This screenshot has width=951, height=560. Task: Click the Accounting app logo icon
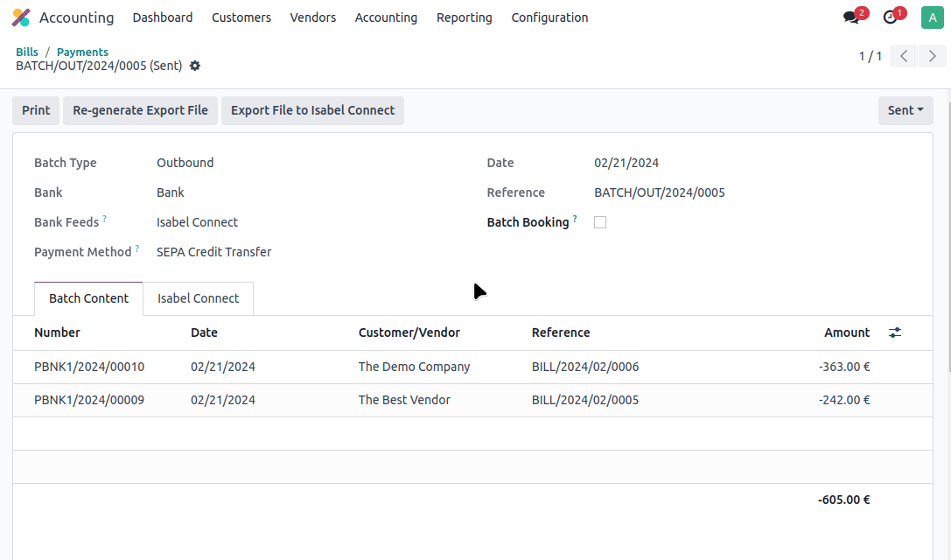(20, 17)
